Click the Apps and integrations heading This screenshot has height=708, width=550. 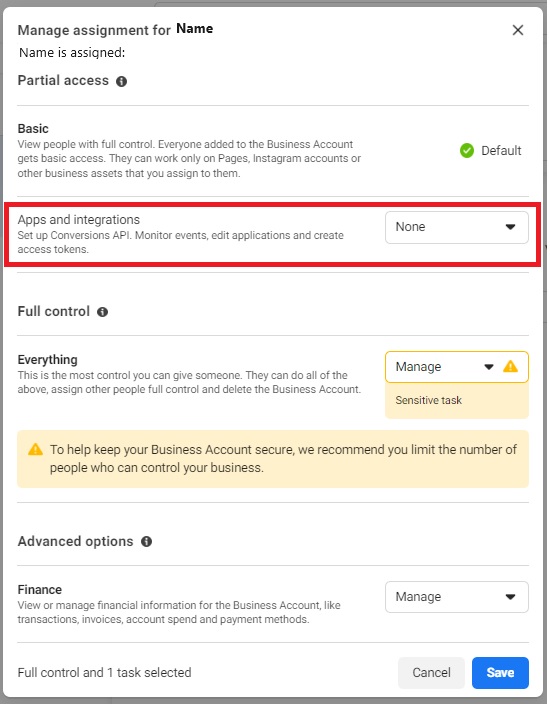[79, 219]
